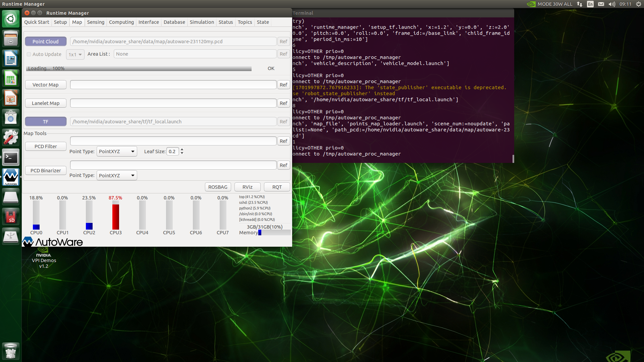This screenshot has height=362, width=644.
Task: Click the PCD Filter button
Action: pyautogui.click(x=46, y=146)
